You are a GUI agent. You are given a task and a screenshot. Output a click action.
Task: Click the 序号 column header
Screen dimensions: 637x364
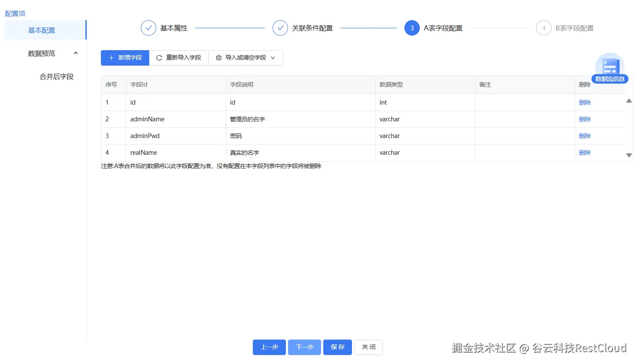pyautogui.click(x=113, y=85)
